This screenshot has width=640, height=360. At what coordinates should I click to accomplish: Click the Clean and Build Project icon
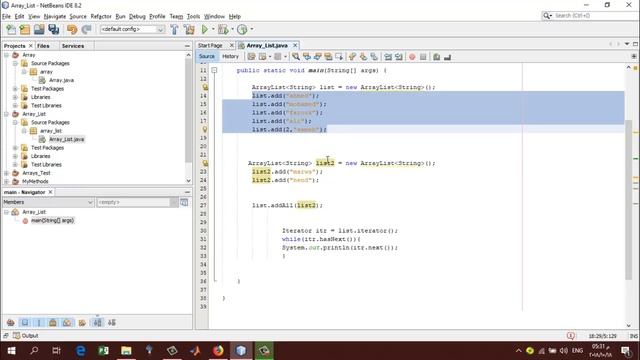[189, 29]
